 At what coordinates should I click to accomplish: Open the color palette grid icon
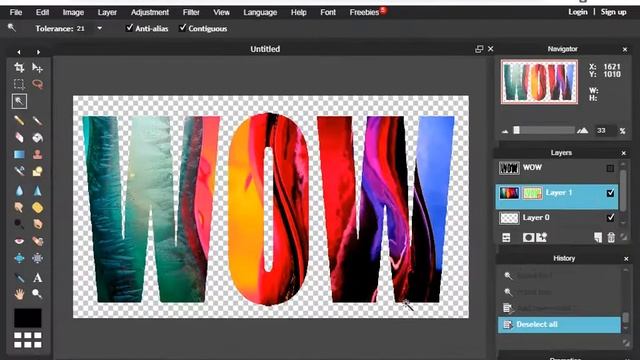click(28, 340)
